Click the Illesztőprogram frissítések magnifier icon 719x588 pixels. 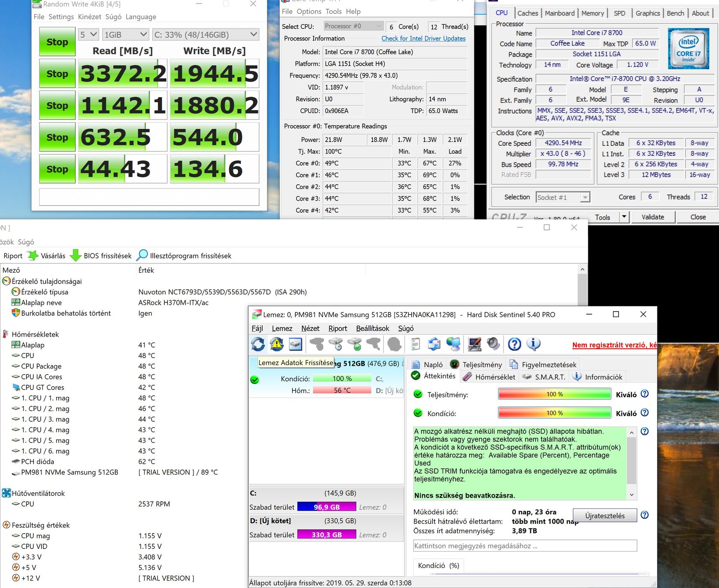pos(142,255)
